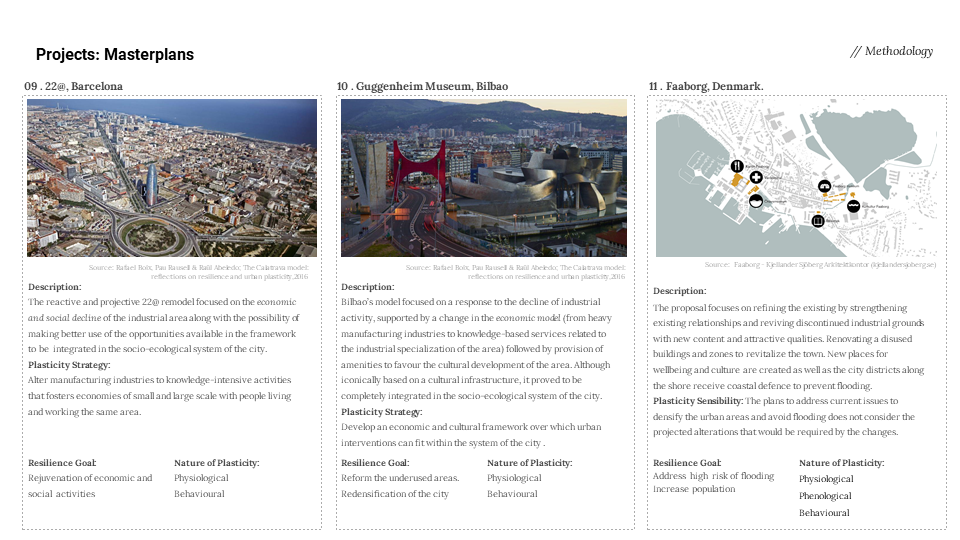Viewport: 960px width, 540px height.
Task: Click 'Phenological' under Faaborg Nature of Plasticity
Action: click(825, 496)
